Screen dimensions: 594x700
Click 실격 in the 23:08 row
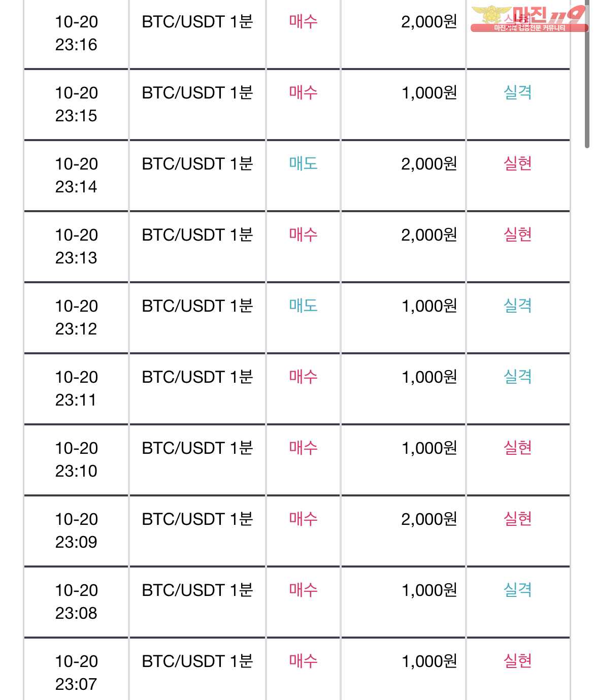click(x=517, y=590)
